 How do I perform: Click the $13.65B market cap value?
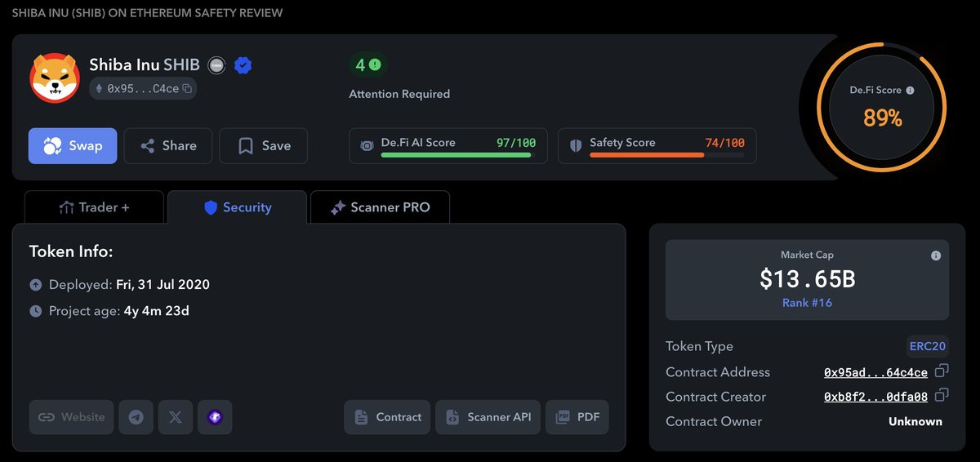[x=807, y=278]
